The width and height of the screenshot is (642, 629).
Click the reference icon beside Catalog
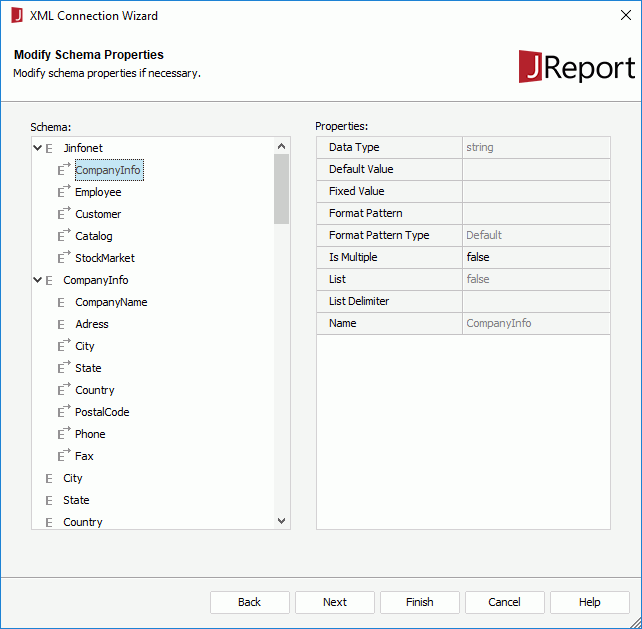point(64,236)
